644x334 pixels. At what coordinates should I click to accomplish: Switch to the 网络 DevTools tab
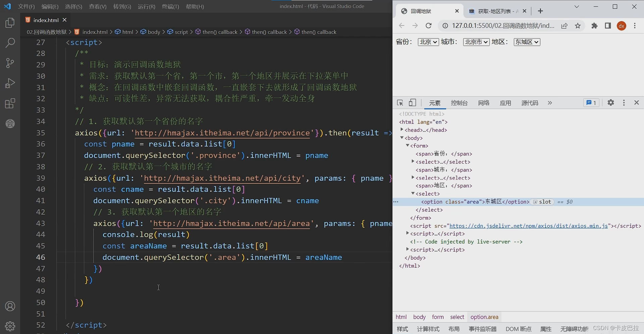pyautogui.click(x=484, y=103)
